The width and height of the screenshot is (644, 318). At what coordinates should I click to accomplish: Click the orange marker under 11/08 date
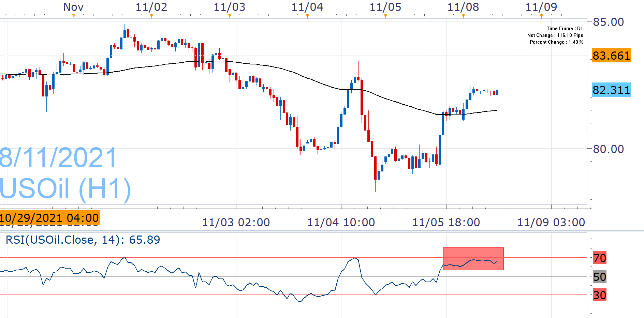463,16
